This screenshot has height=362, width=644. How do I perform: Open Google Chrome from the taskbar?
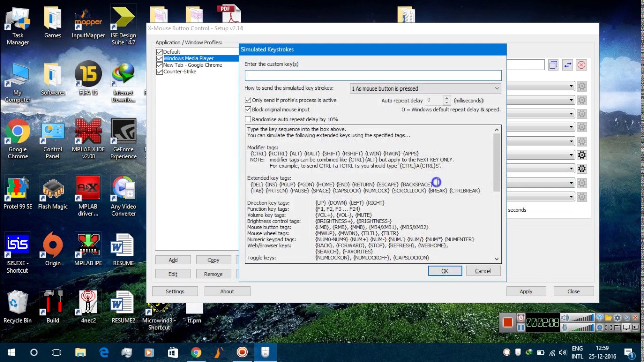[196, 352]
